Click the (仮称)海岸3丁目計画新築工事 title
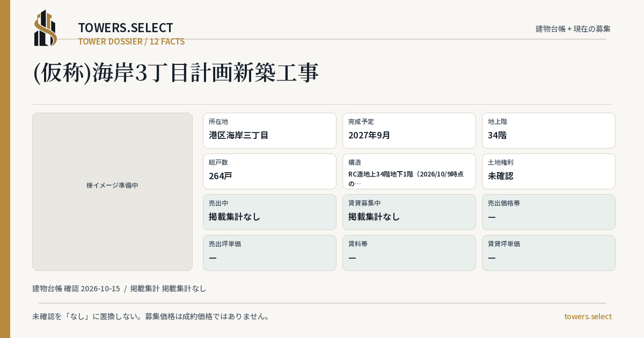 coord(176,73)
